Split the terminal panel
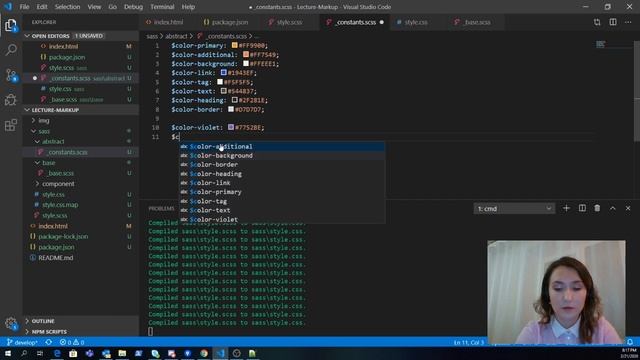The image size is (640, 360). 582,208
